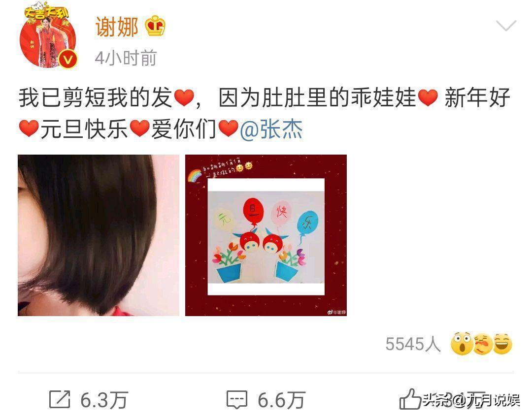The width and height of the screenshot is (532, 419).
Task: Like the post with thumbs-up icon
Action: click(409, 399)
